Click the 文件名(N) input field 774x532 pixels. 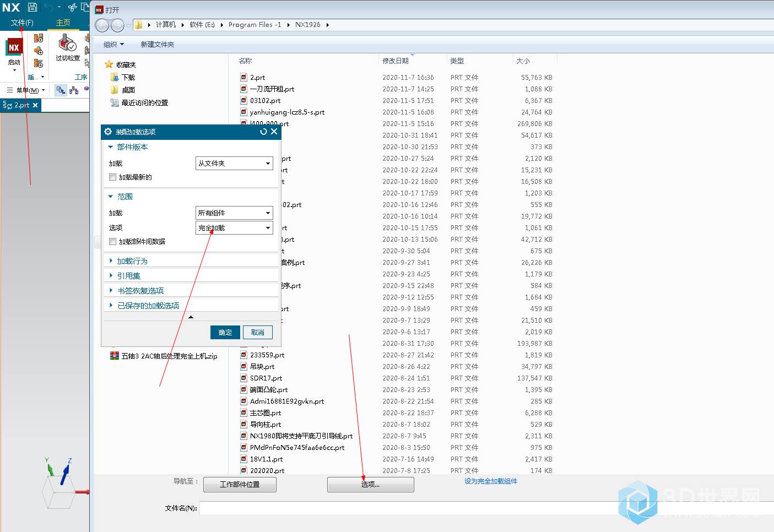pyautogui.click(x=486, y=508)
